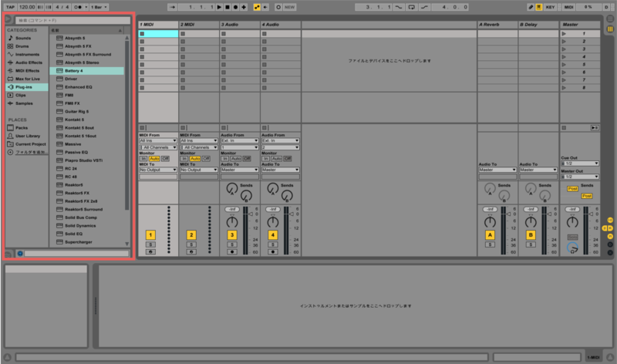Open the A Reverb Audio To dropdown

[x=497, y=170]
